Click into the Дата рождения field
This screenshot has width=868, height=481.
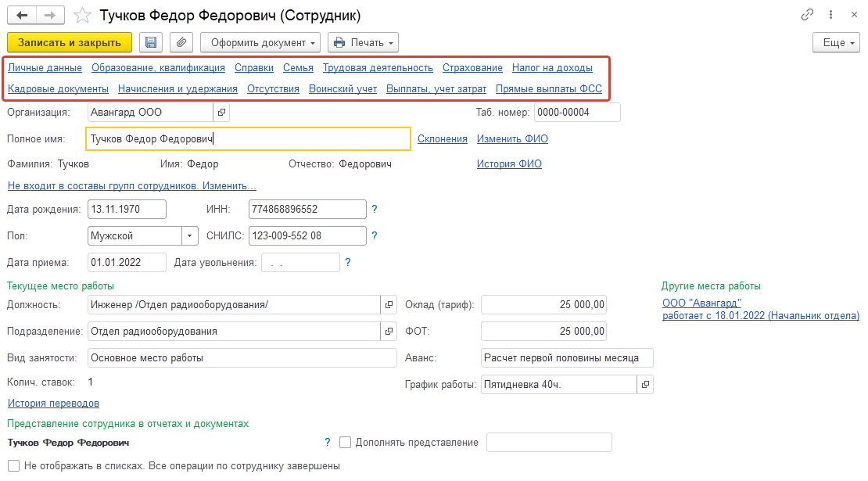coord(127,210)
